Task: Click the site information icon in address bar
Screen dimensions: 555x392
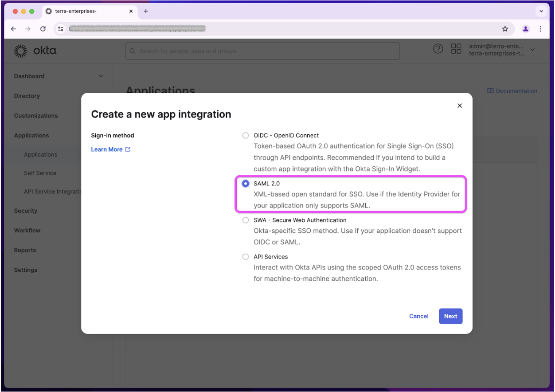Action: (61, 29)
